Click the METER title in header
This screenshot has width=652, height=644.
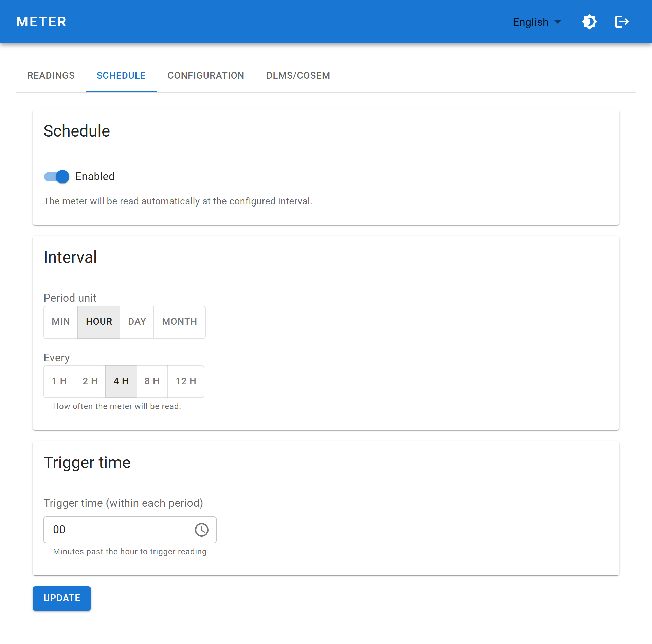pos(41,22)
